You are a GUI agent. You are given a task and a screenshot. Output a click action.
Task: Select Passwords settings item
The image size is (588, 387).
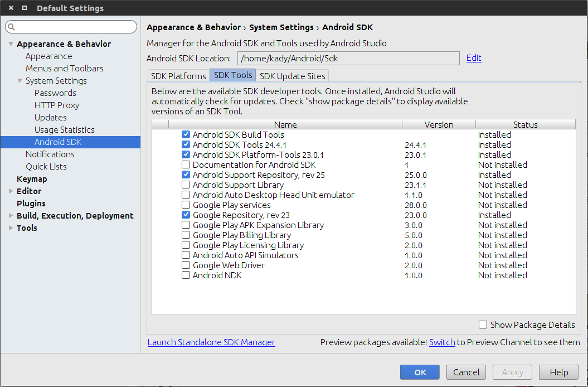[x=55, y=93]
